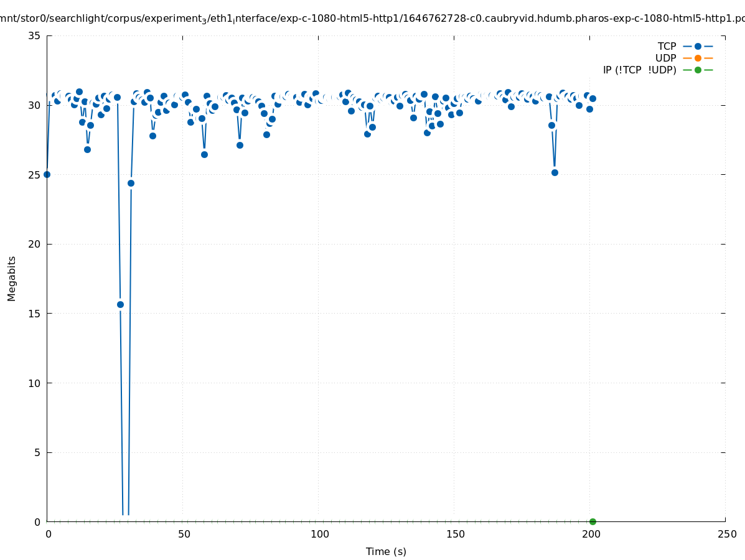Viewport: 745px width, 560px height.
Task: Toggle the TCP series via its legend label
Action: [667, 46]
